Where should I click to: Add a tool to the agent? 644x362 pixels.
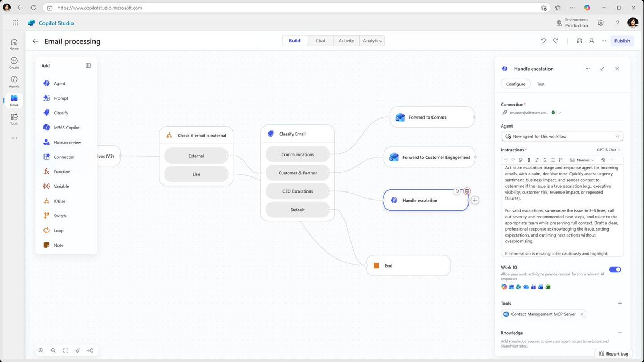(x=620, y=304)
